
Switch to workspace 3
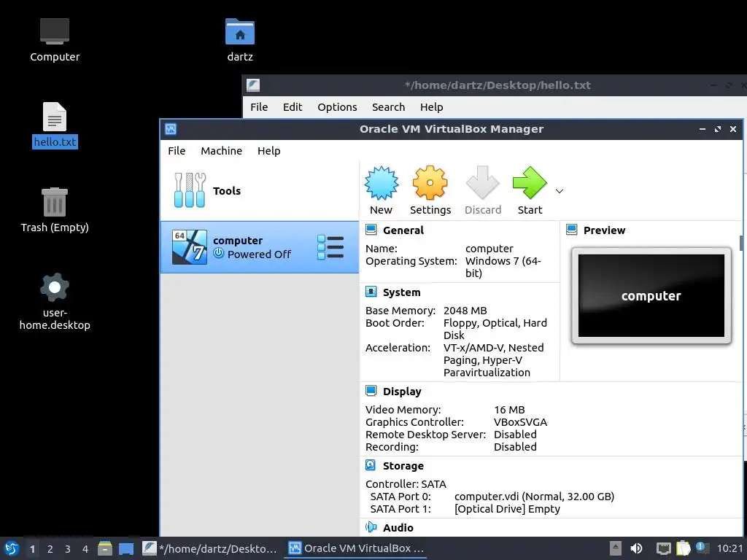(x=68, y=549)
